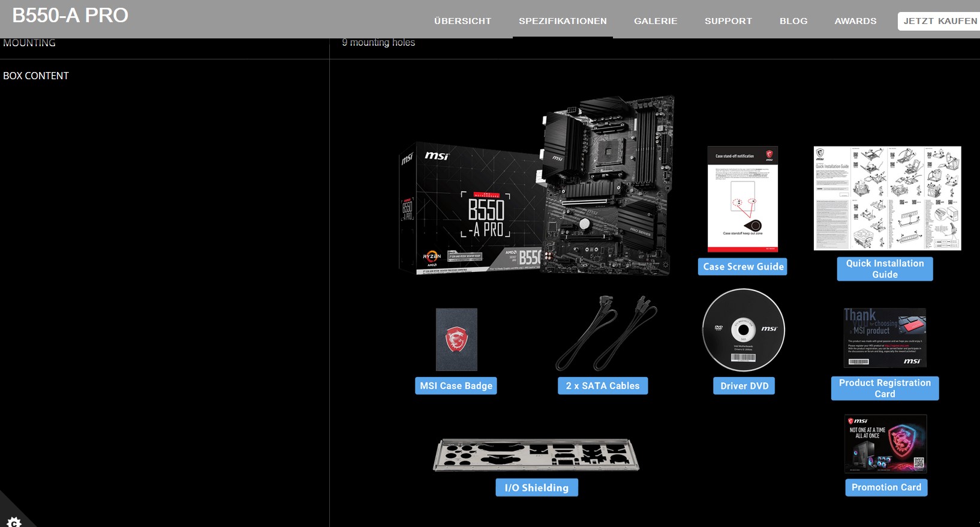Click the driver DVD disc image

tap(744, 330)
